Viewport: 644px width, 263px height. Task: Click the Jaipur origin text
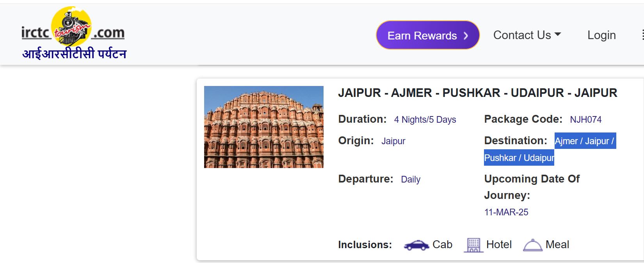coord(393,141)
